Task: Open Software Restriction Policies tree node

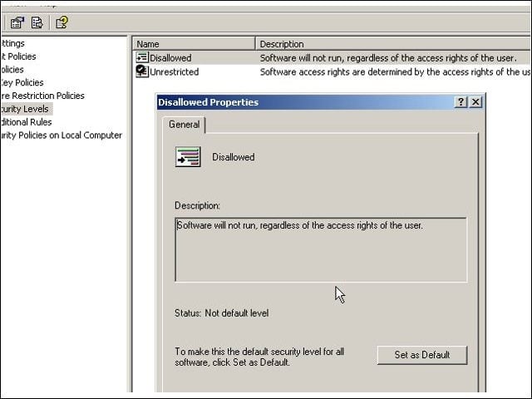Action: coord(42,96)
